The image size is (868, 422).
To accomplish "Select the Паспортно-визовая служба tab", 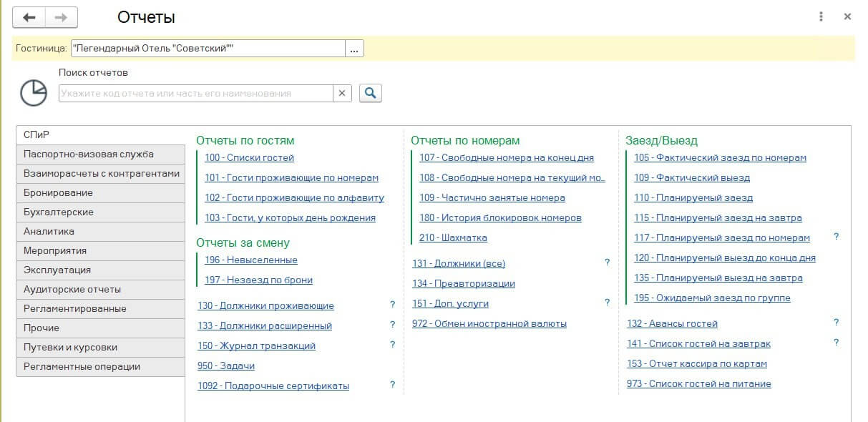I will click(x=100, y=154).
